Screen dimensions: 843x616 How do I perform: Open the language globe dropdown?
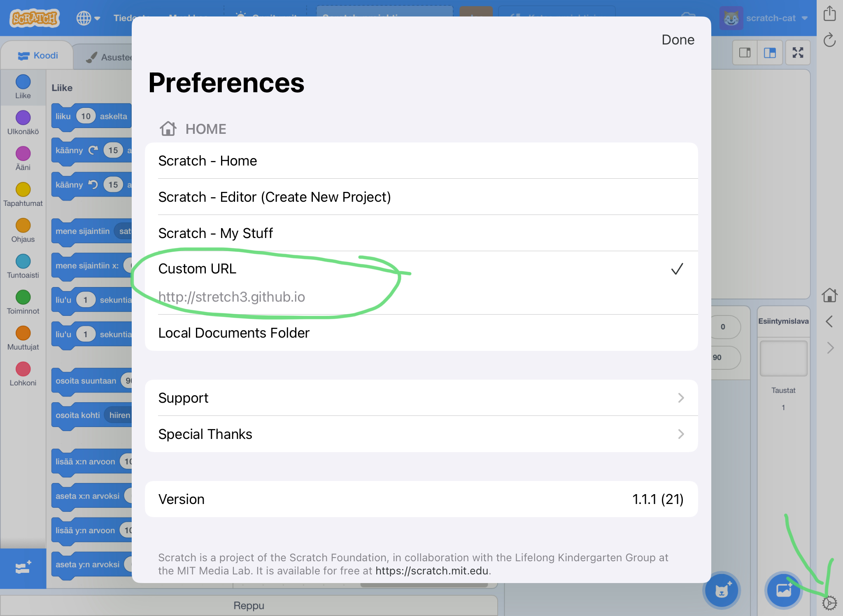[x=88, y=18]
